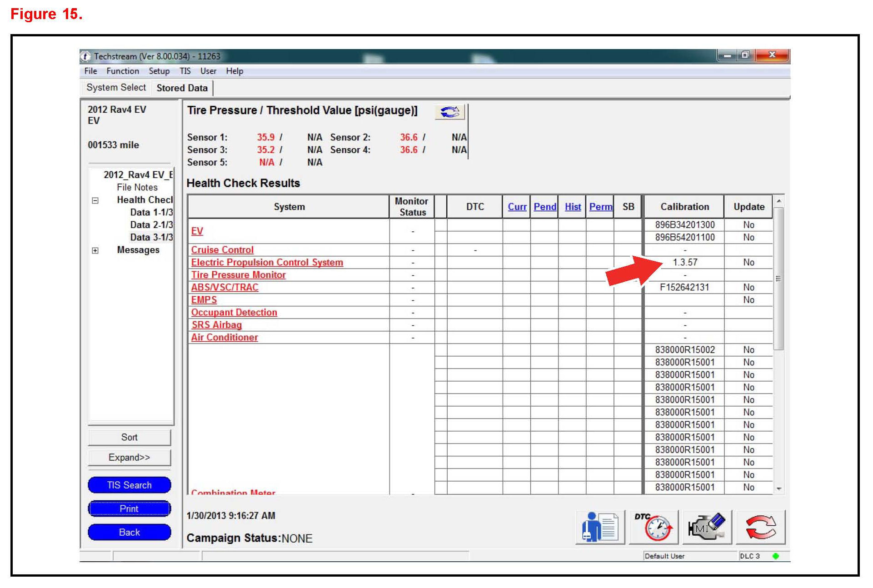The height and width of the screenshot is (588, 873).
Task: Click the Expand>> button
Action: [129, 458]
